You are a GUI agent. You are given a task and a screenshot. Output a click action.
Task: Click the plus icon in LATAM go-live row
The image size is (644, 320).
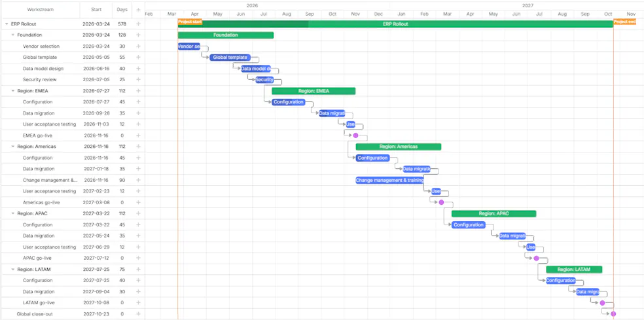(138, 303)
